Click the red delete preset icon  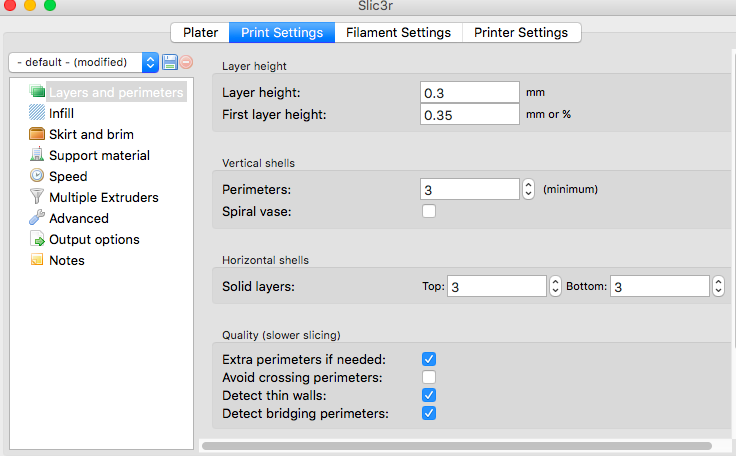pos(186,63)
